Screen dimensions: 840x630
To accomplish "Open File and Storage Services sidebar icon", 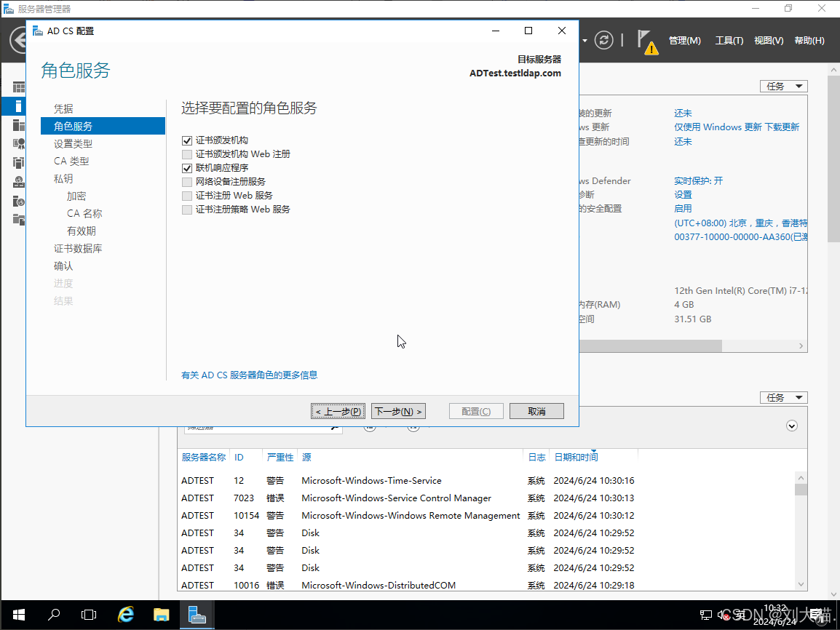I will click(x=19, y=220).
